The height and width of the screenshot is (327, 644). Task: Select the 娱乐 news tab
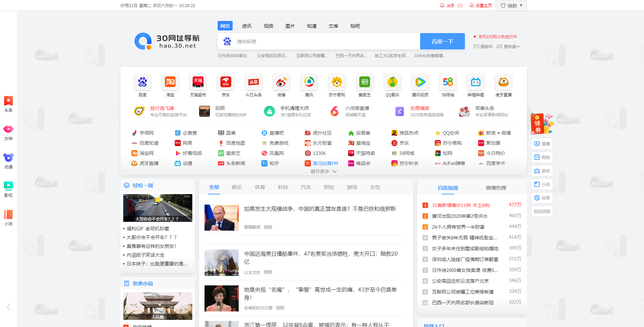pyautogui.click(x=237, y=187)
